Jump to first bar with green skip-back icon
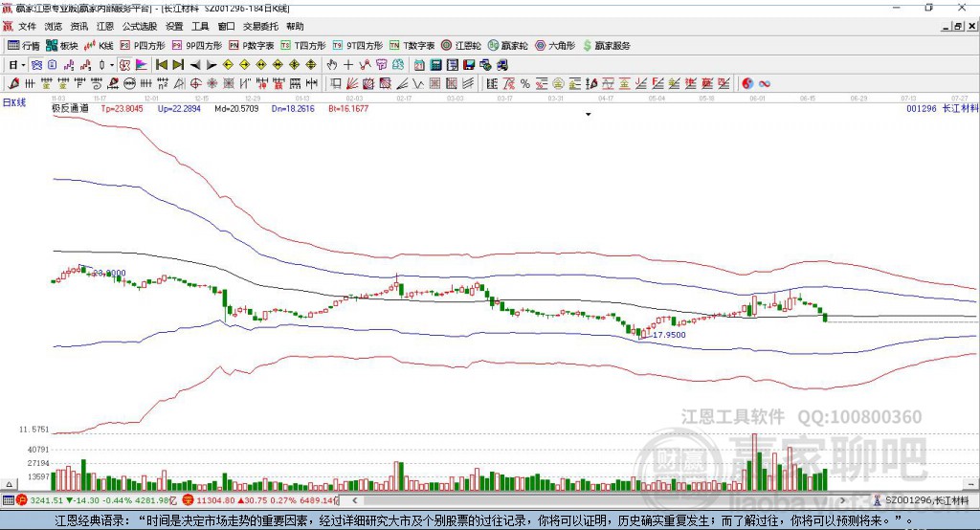The width and height of the screenshot is (980, 530). (x=161, y=65)
